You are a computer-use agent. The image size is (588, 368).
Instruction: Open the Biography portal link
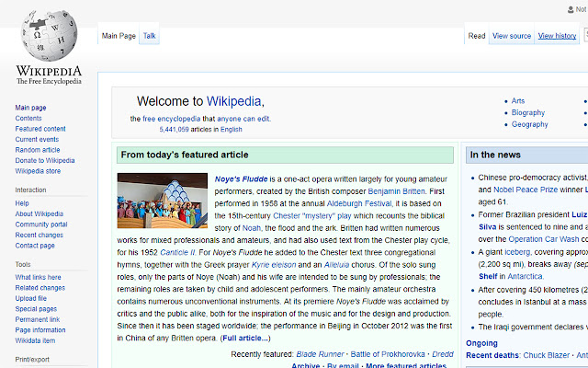pos(528,112)
